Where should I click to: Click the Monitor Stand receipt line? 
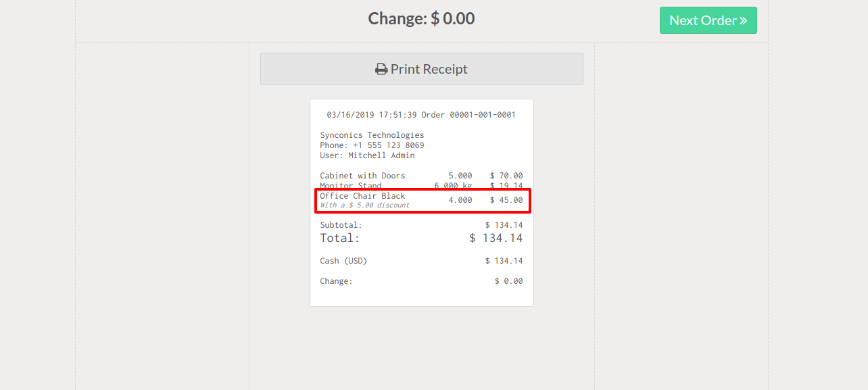coord(351,186)
